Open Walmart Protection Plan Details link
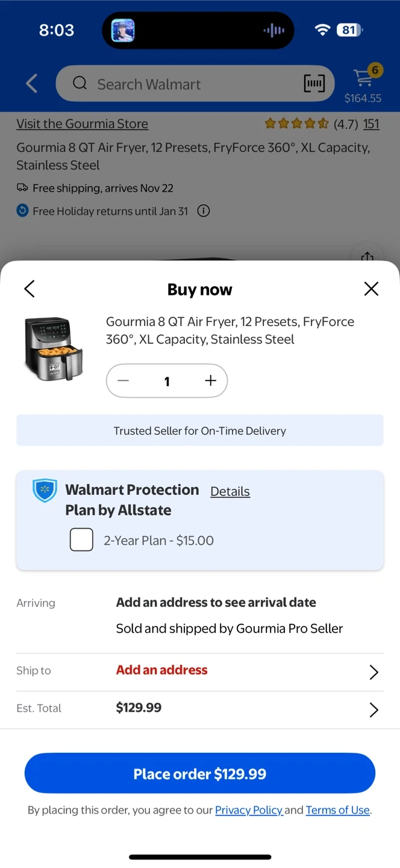The width and height of the screenshot is (400, 868). [230, 491]
